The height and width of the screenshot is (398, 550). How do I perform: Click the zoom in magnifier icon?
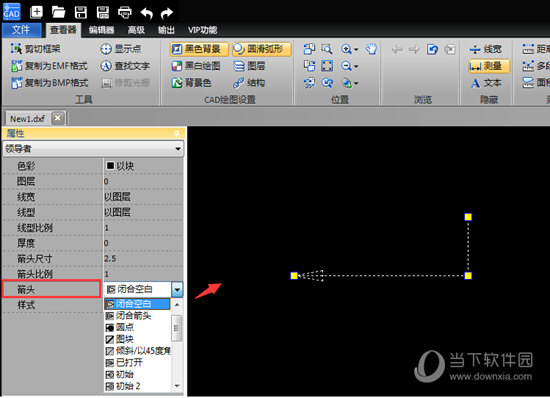(x=346, y=49)
